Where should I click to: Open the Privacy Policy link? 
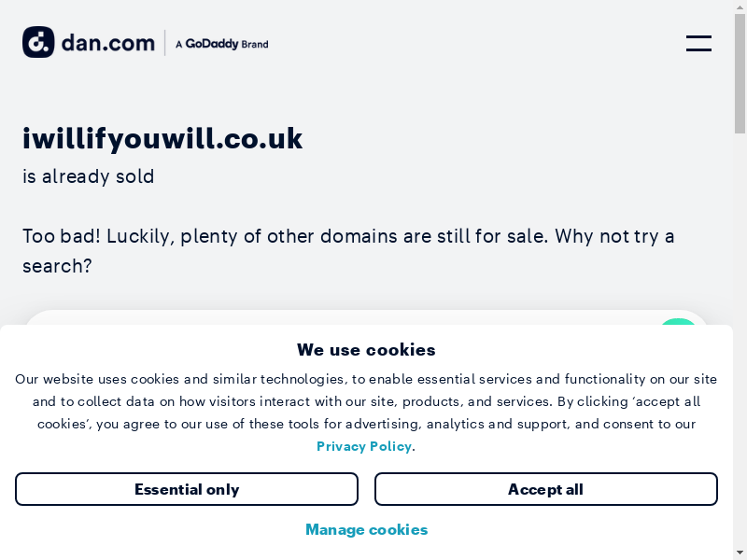pyautogui.click(x=364, y=446)
